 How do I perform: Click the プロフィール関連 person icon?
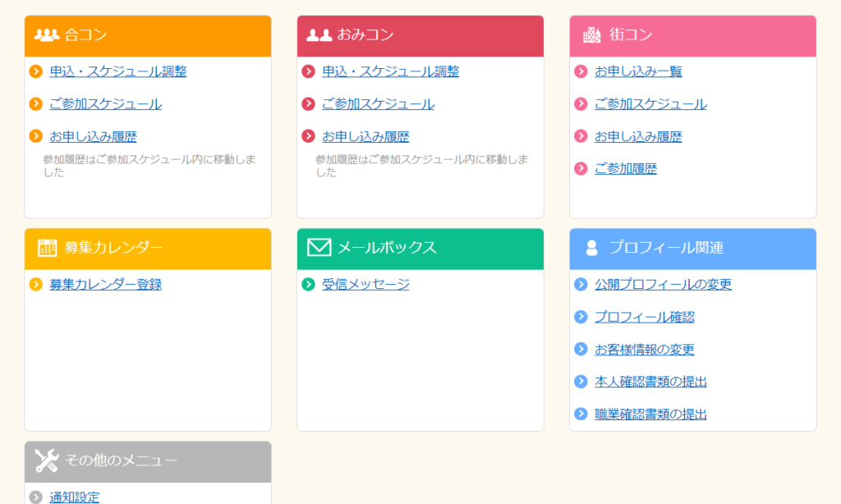(591, 247)
